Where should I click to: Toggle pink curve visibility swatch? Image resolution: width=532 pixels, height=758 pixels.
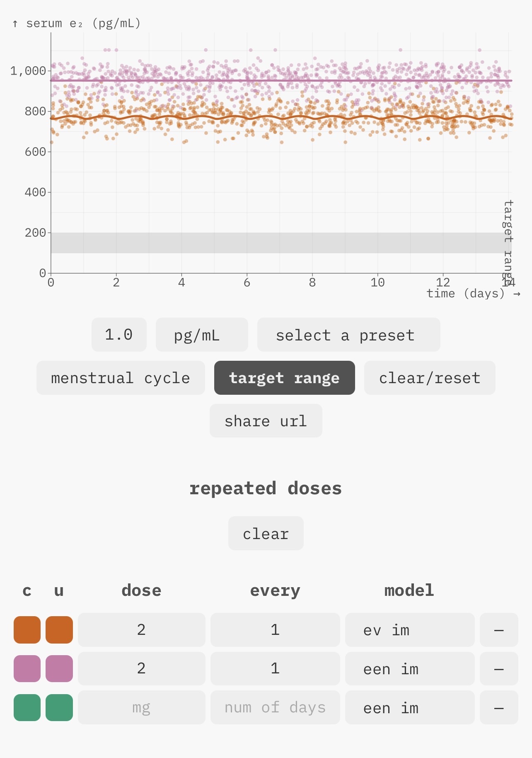pyautogui.click(x=27, y=668)
